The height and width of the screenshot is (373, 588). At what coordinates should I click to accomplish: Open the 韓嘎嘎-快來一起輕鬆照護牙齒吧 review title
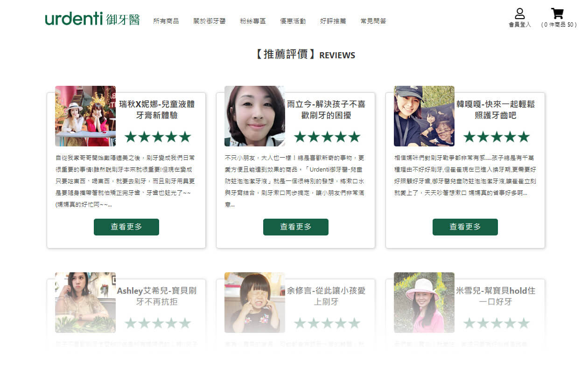[496, 110]
